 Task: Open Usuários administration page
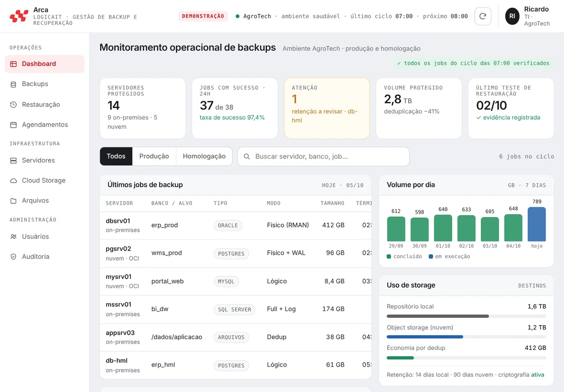pos(44,237)
